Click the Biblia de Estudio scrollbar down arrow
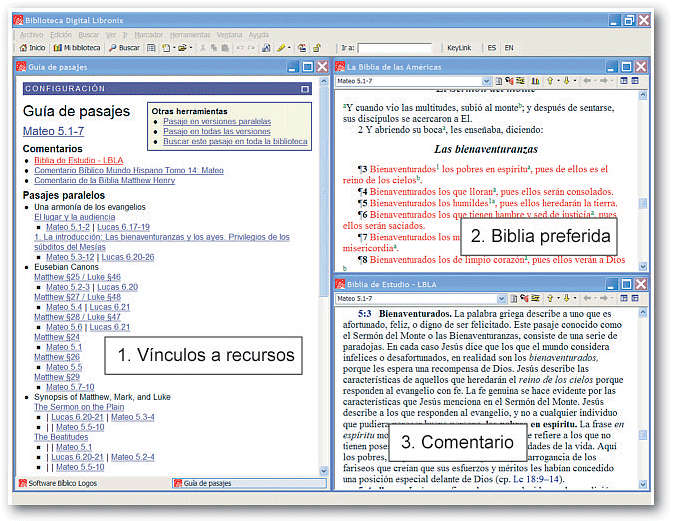This screenshot has height=521, width=679. coord(643,484)
